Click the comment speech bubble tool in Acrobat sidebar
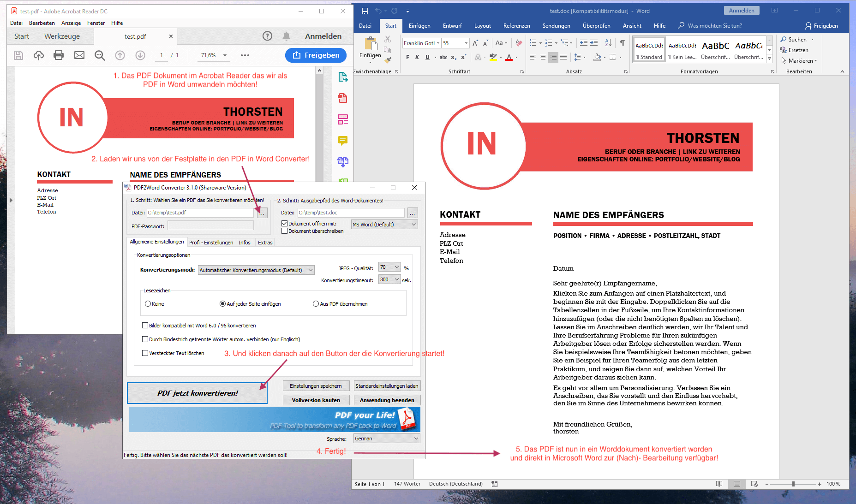The image size is (856, 504). point(343,140)
